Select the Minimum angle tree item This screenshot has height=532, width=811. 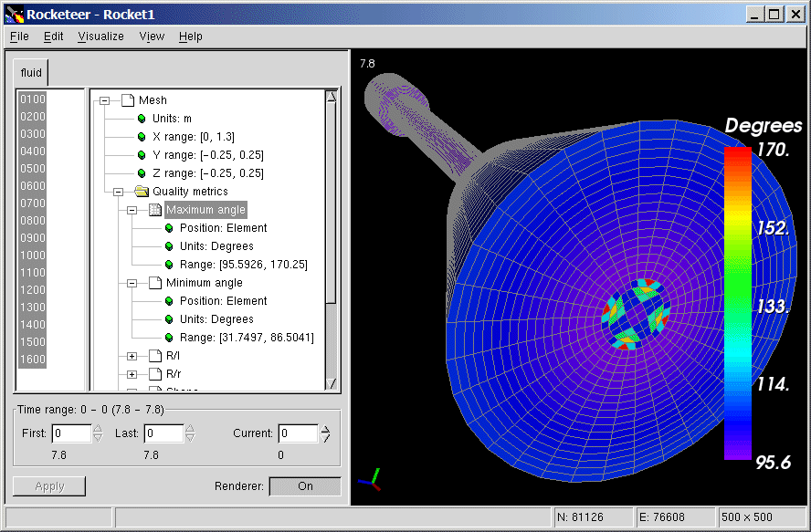(205, 283)
